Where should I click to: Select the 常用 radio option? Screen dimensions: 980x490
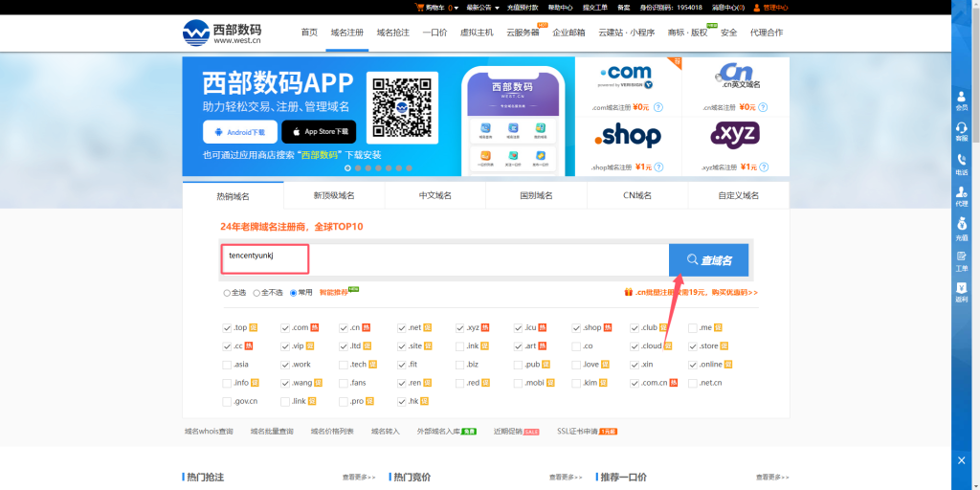[293, 293]
